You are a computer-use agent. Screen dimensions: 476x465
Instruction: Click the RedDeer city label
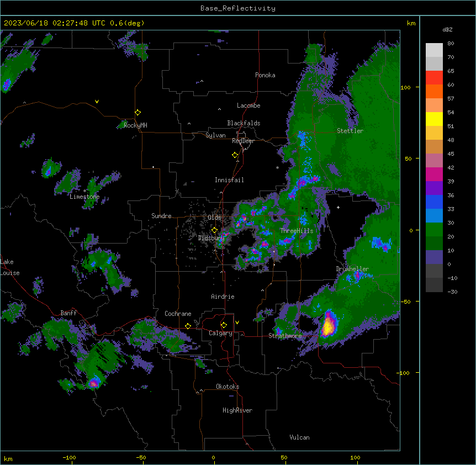243,141
